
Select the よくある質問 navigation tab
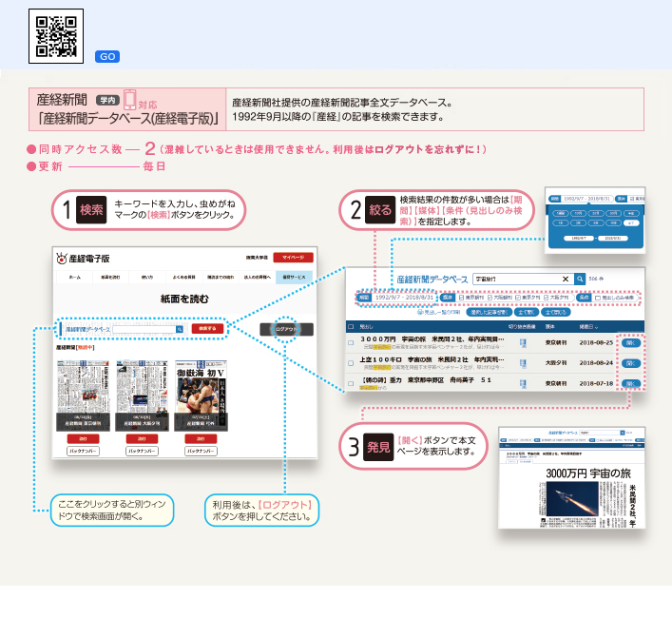point(183,278)
